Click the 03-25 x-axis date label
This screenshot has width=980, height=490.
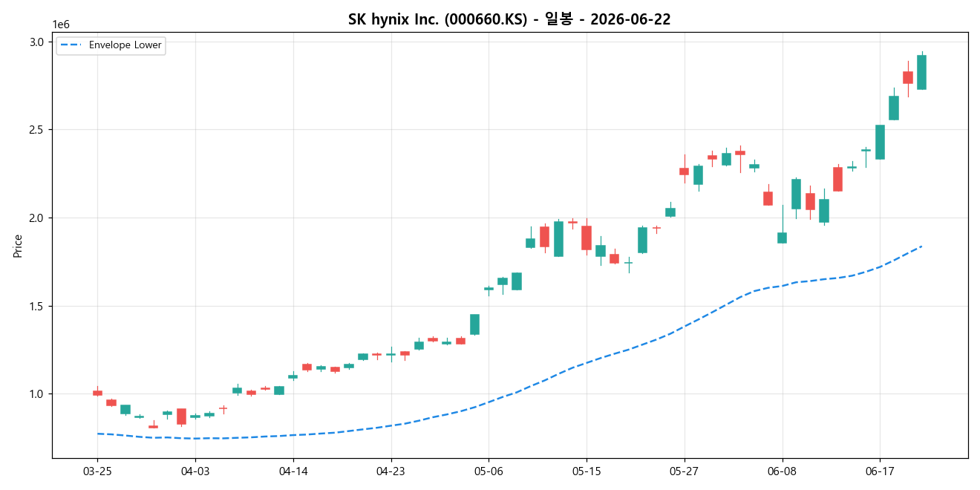pos(97,471)
